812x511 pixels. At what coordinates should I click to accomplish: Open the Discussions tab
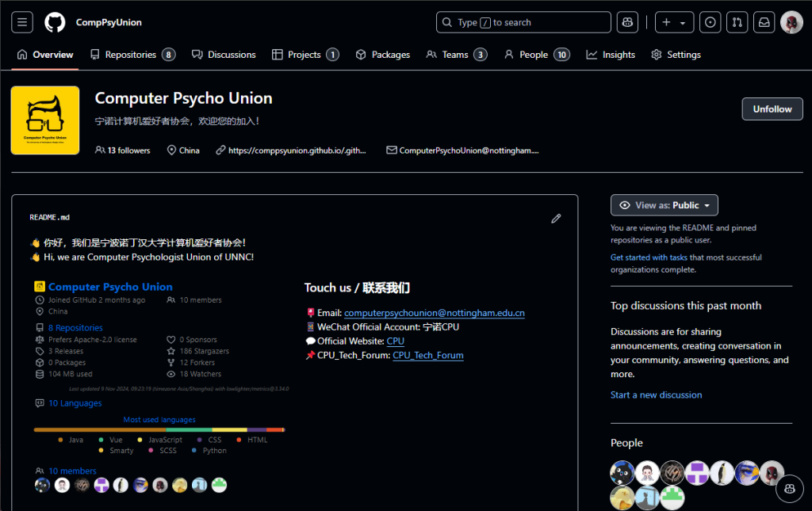coord(224,55)
